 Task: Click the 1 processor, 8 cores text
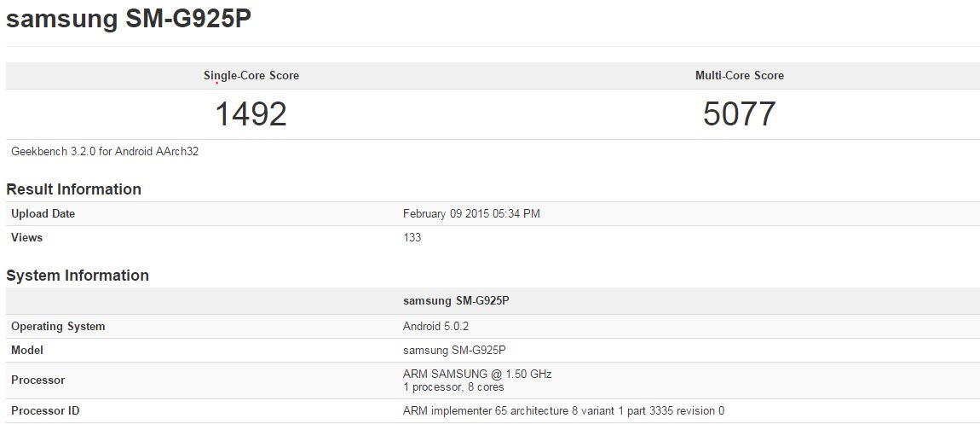coord(453,386)
